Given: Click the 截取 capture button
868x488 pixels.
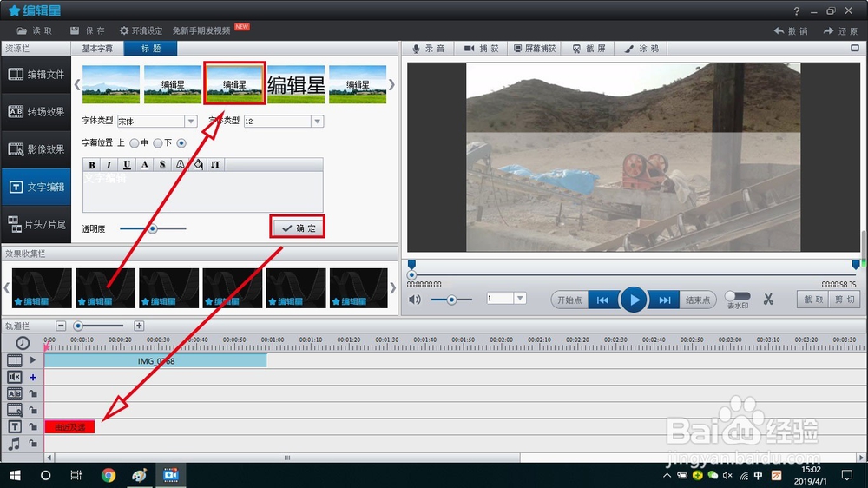Looking at the screenshot, I should click(x=813, y=300).
